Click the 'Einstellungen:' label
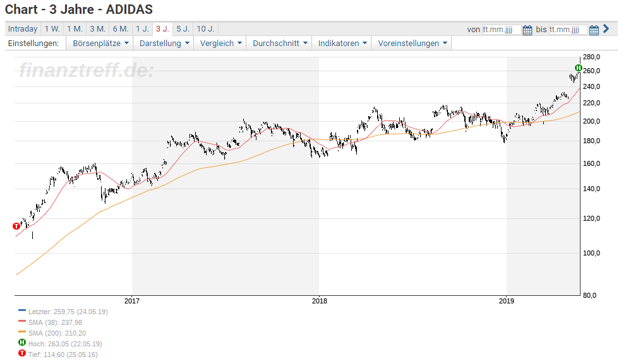 tap(33, 44)
